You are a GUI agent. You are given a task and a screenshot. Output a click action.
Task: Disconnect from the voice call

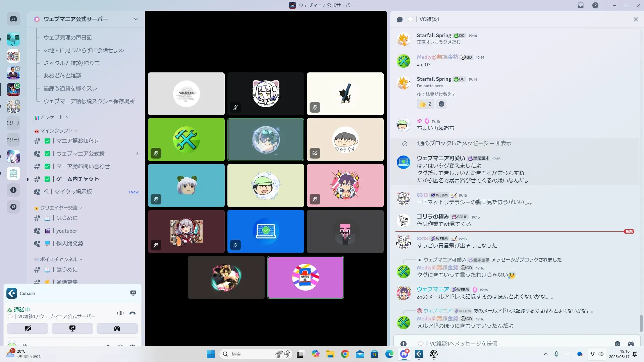point(132,313)
